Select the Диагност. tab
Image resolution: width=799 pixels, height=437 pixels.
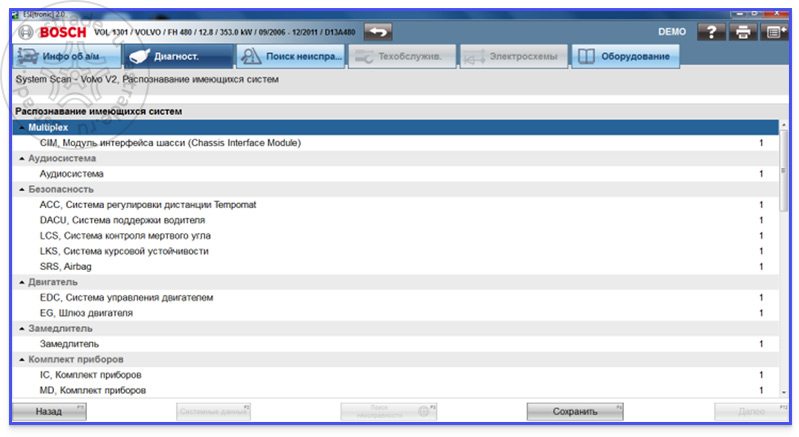[178, 56]
